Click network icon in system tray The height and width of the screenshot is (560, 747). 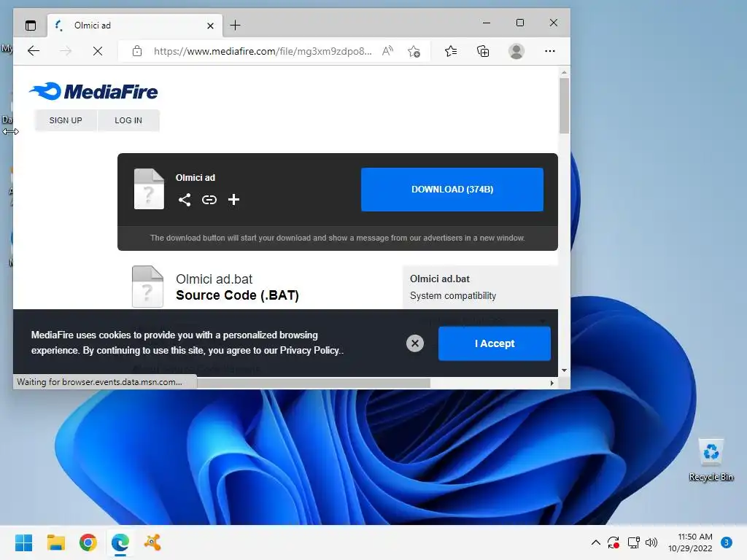633,542
